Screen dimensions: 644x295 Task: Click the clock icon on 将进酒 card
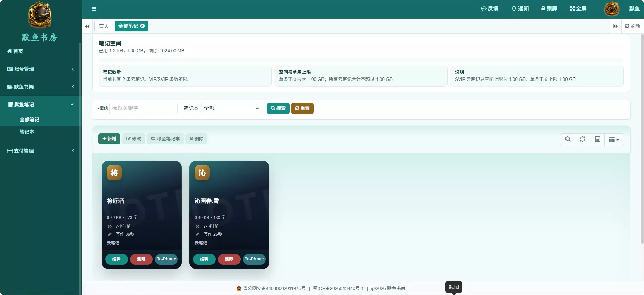pyautogui.click(x=110, y=227)
